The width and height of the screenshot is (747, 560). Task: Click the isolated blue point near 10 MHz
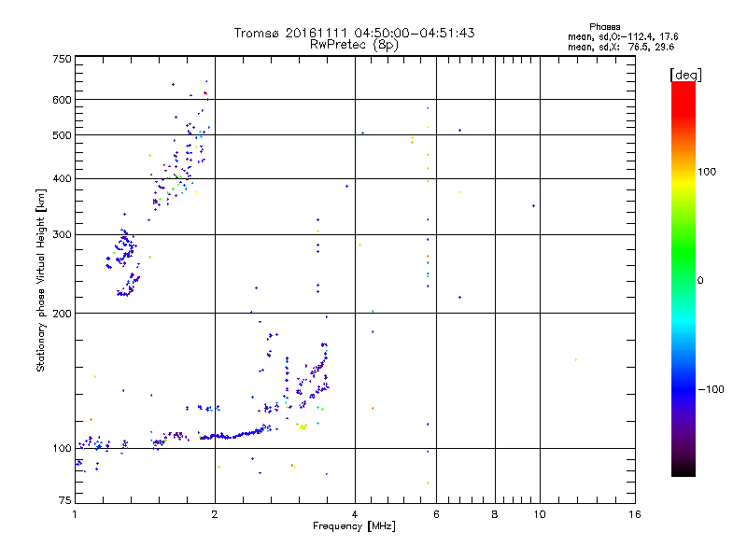click(x=533, y=206)
